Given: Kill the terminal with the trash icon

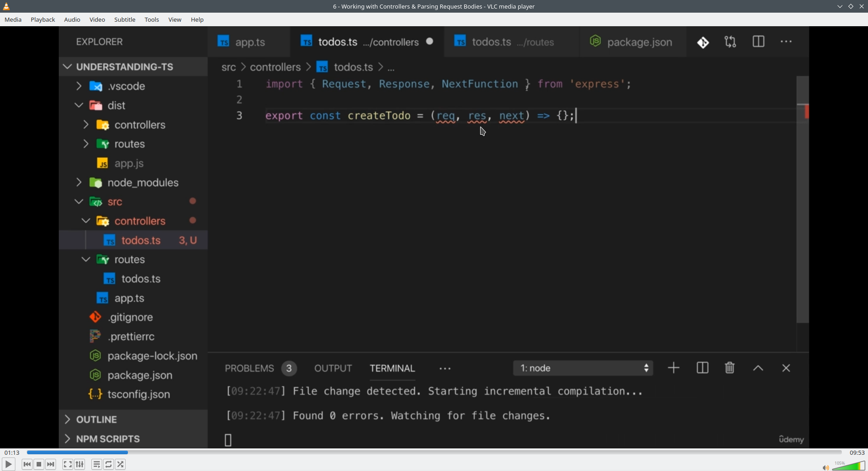Looking at the screenshot, I should (729, 368).
